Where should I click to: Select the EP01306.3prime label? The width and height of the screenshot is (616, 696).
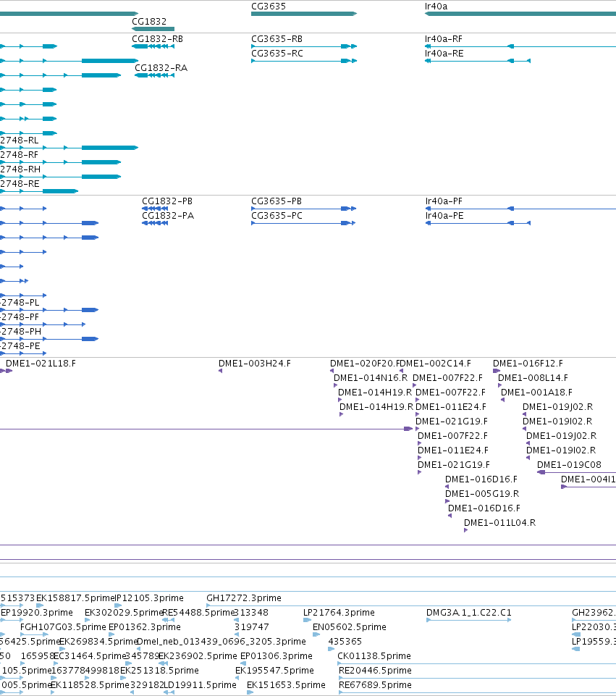(x=277, y=656)
